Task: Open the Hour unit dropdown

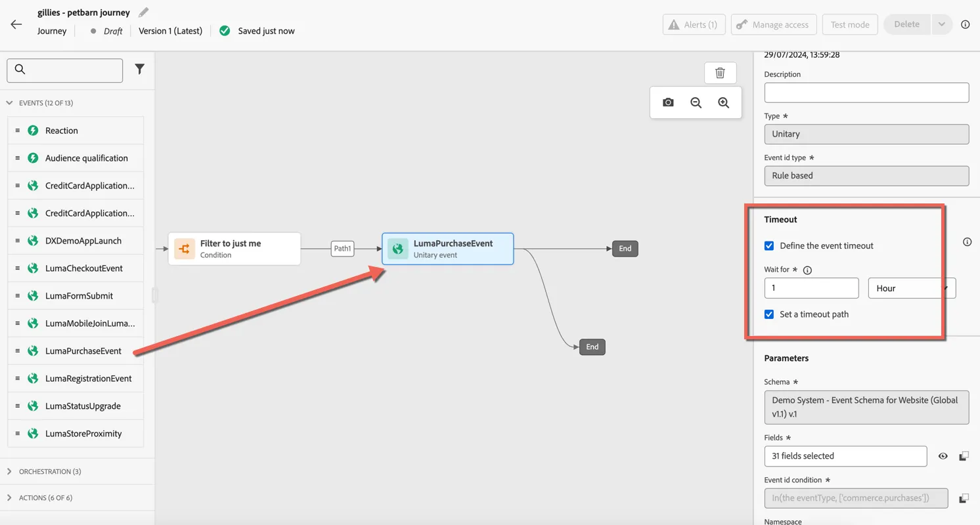Action: click(912, 288)
